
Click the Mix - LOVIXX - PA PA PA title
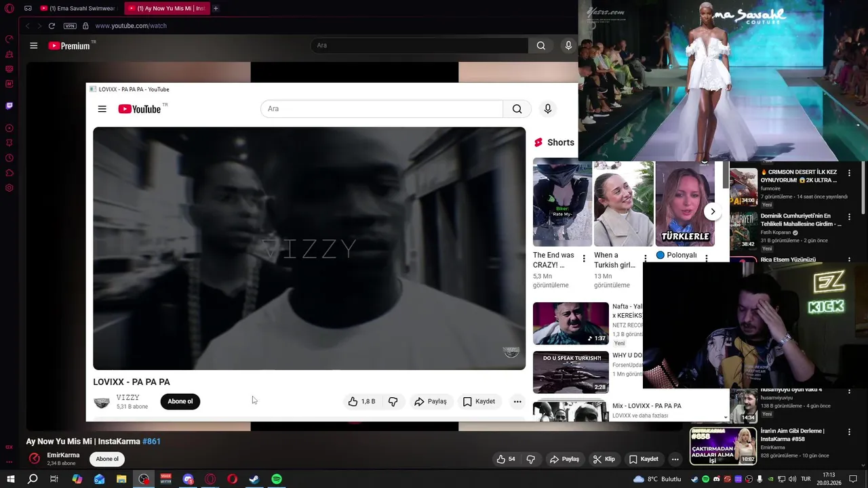(647, 406)
